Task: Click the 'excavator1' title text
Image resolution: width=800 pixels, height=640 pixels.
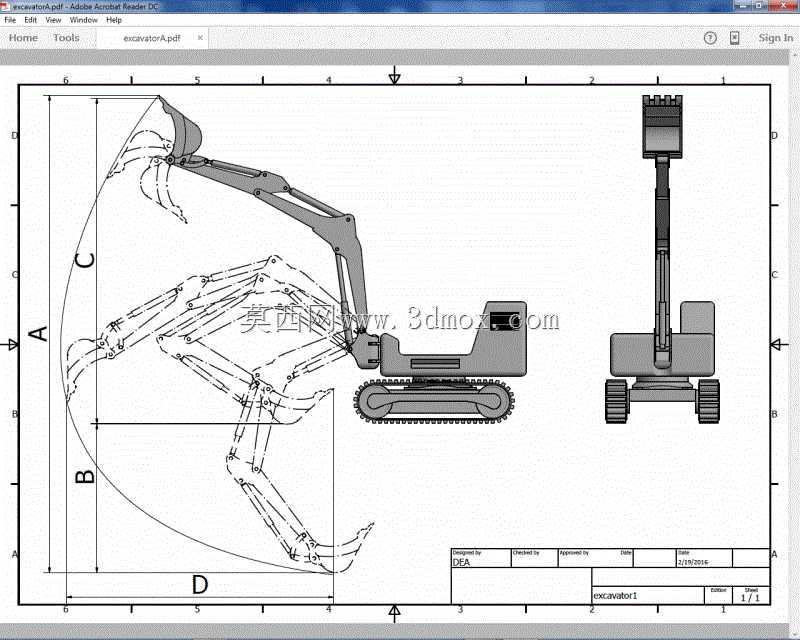Action: point(615,596)
